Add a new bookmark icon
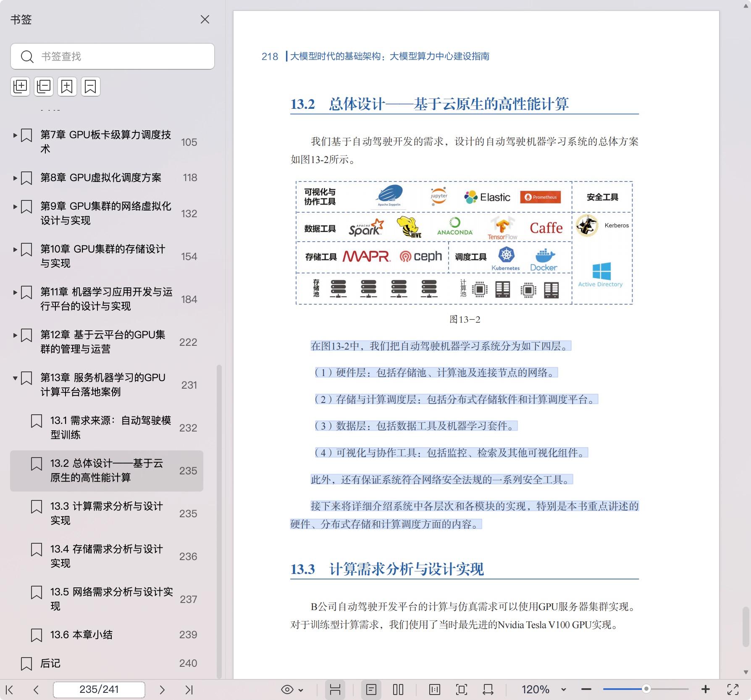This screenshot has width=751, height=700. pyautogui.click(x=67, y=87)
